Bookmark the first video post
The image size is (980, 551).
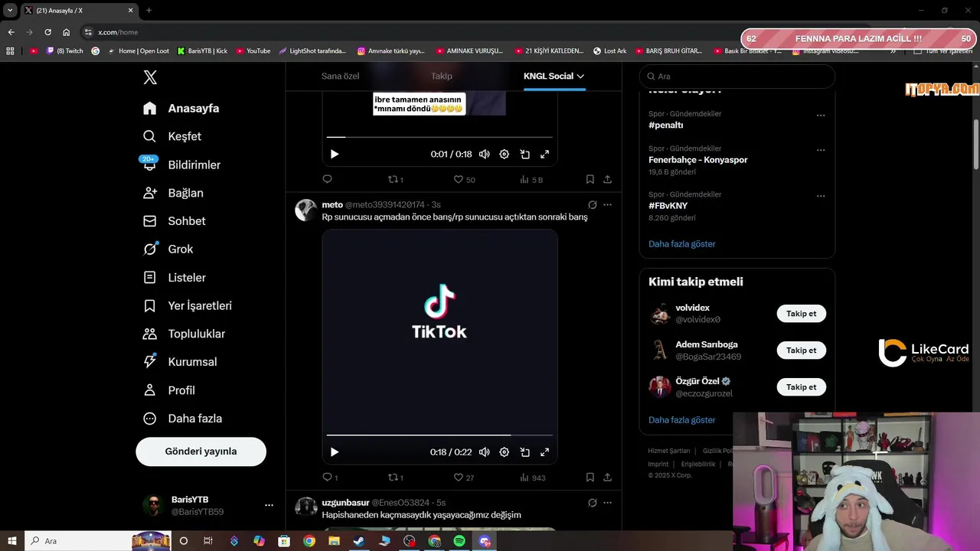[x=590, y=180]
